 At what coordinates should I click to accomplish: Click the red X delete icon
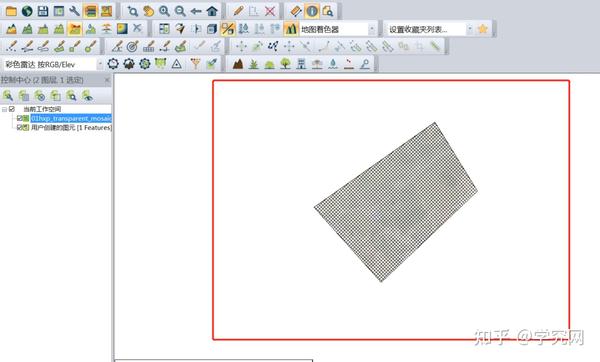[270, 11]
